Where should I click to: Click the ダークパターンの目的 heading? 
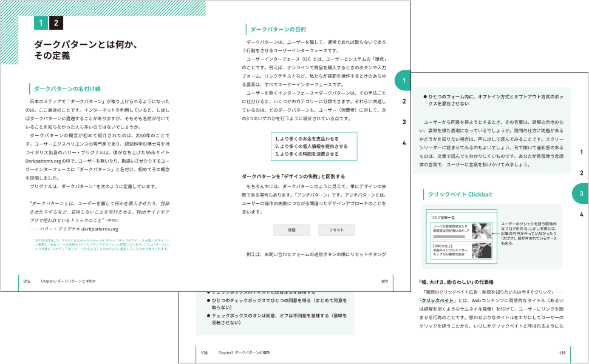(278, 29)
